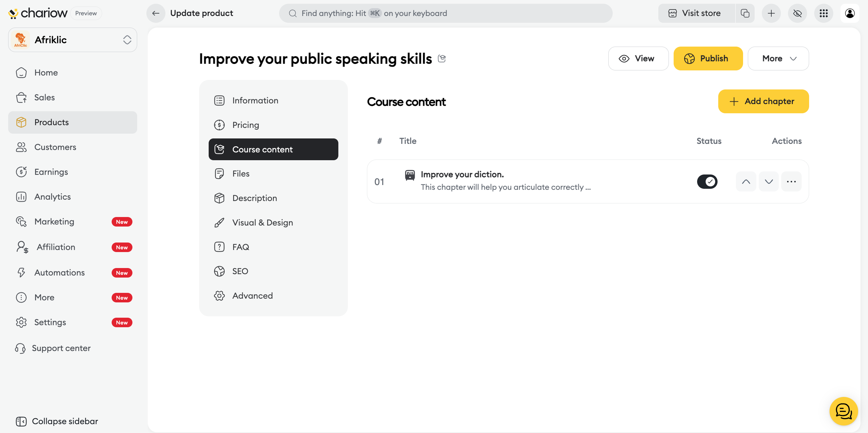Switch to the Pricing tab
Screen dimensions: 868x433
click(x=245, y=125)
